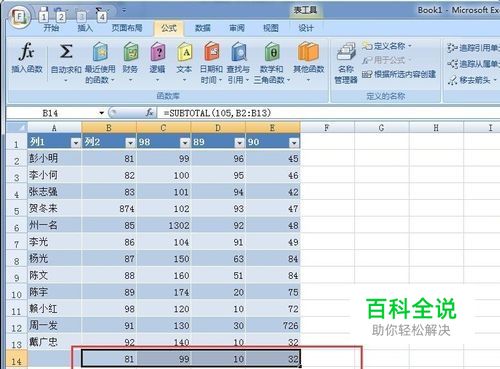Select cell with name 杨光
Screen dimensions: 500x369
click(54, 258)
